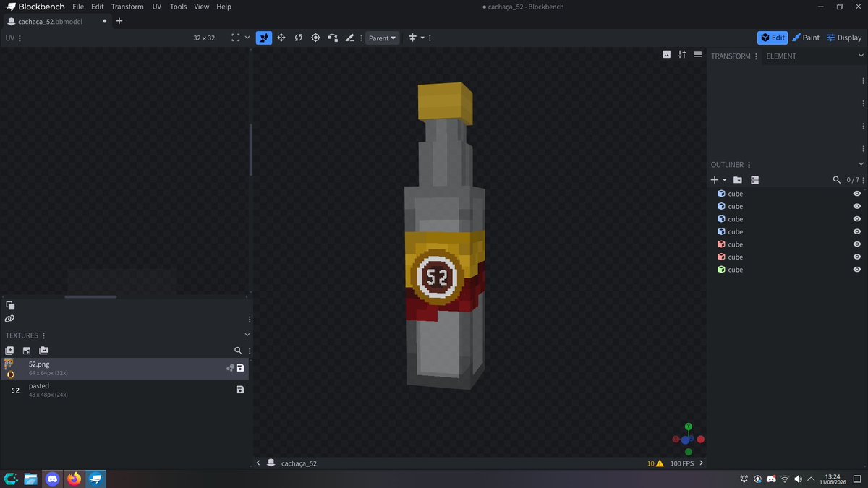Click the Create Texture icon
This screenshot has width=868, height=488.
[9, 351]
